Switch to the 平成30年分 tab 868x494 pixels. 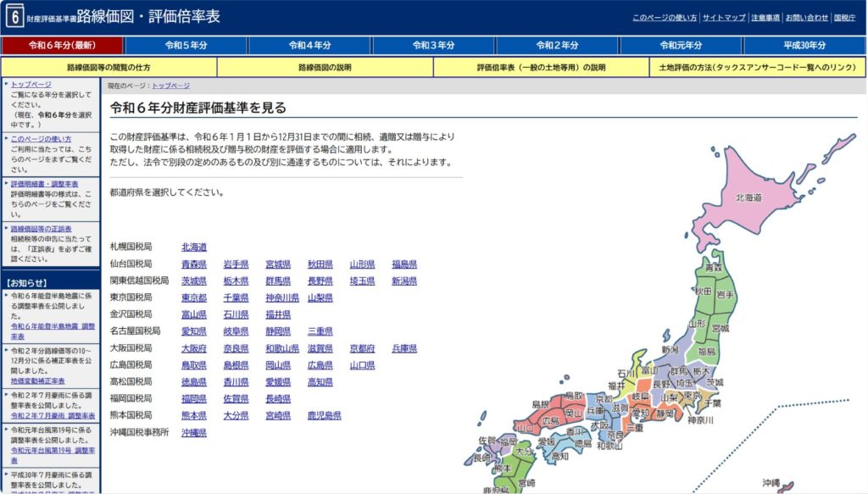[804, 45]
